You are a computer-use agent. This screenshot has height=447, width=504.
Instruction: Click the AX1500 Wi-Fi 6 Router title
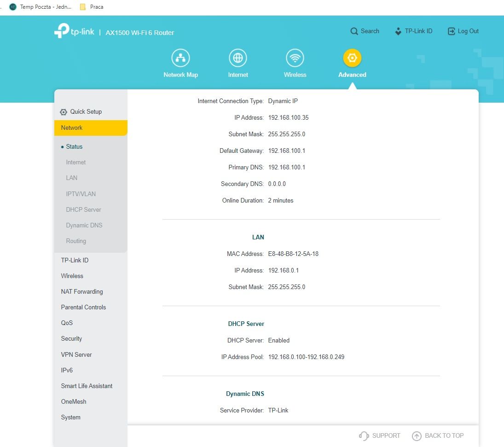click(140, 33)
